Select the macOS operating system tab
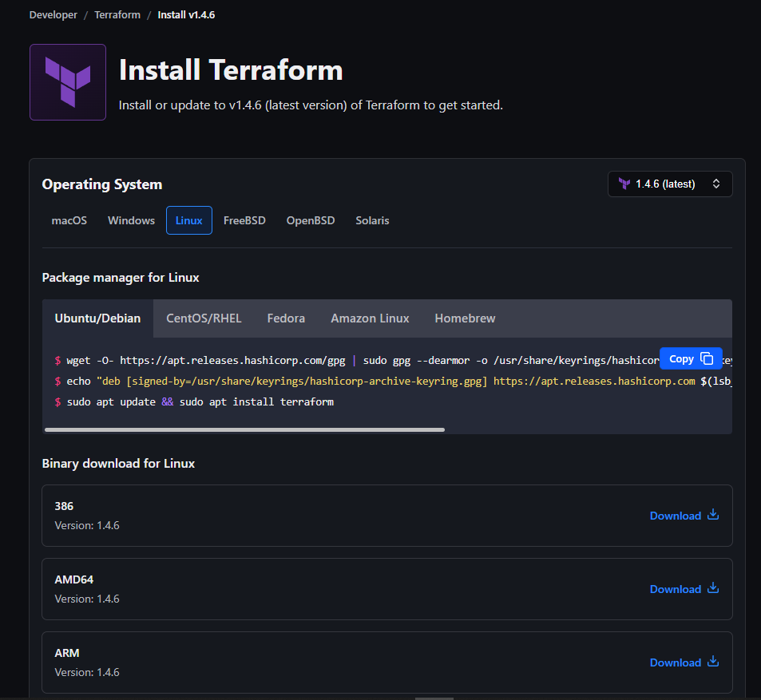761x700 pixels. (x=69, y=220)
